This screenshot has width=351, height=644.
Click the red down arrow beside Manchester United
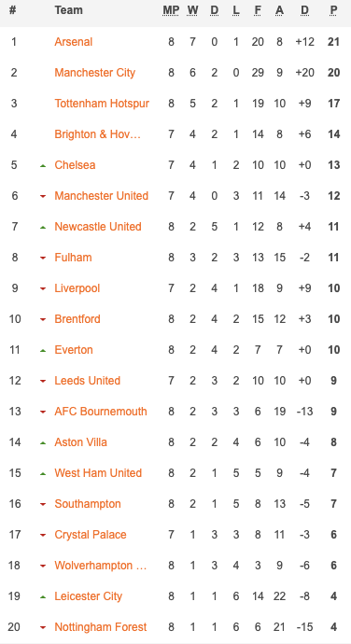pyautogui.click(x=43, y=196)
